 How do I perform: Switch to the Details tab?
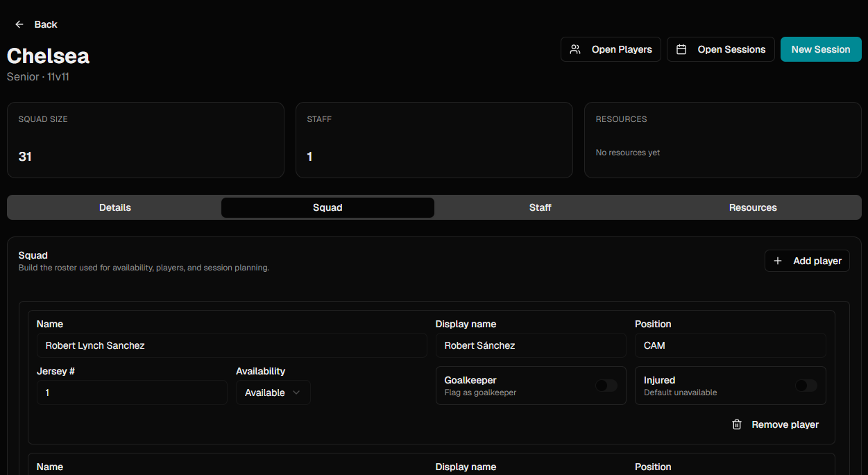tap(115, 207)
